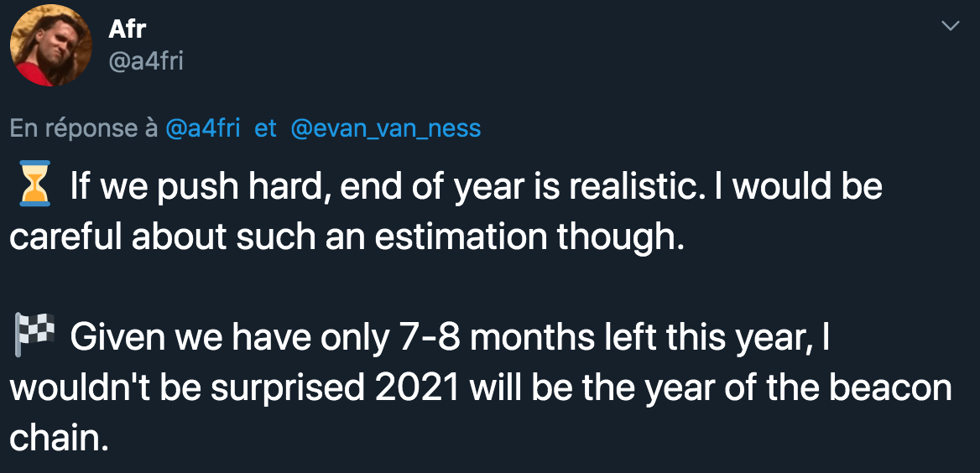Image resolution: width=980 pixels, height=473 pixels.
Task: Click the gray @a4fri handle below Afr
Action: coord(146,61)
